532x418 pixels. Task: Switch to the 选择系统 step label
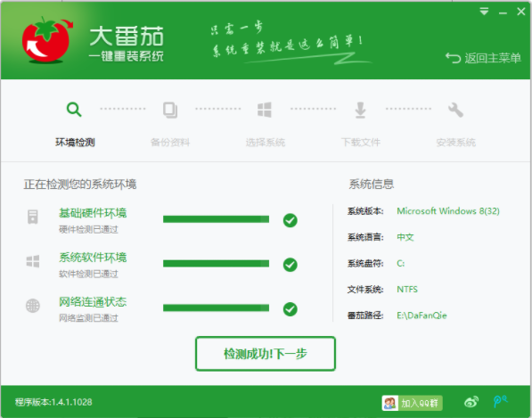coord(266,143)
